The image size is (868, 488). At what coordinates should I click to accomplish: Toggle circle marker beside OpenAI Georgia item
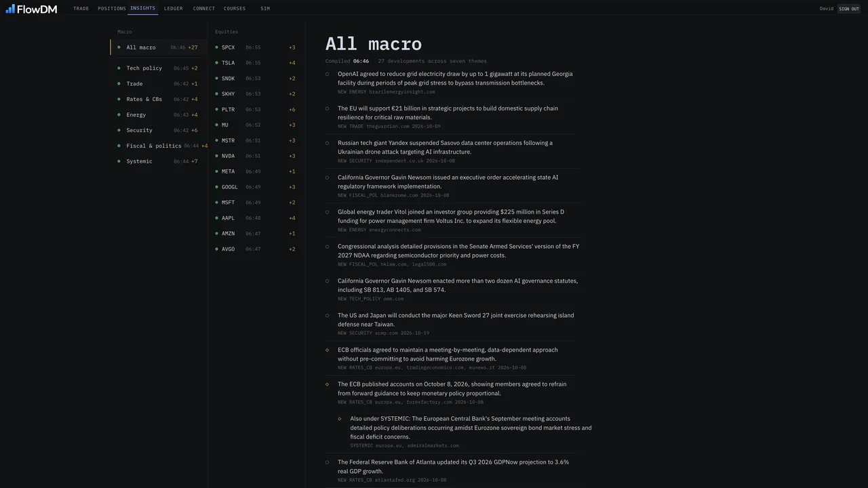coord(327,75)
